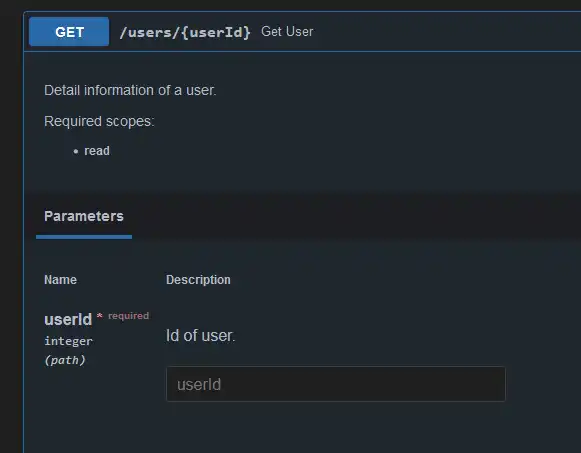Click the 'Id of user.' description text
Image resolution: width=581 pixels, height=453 pixels.
coord(200,336)
